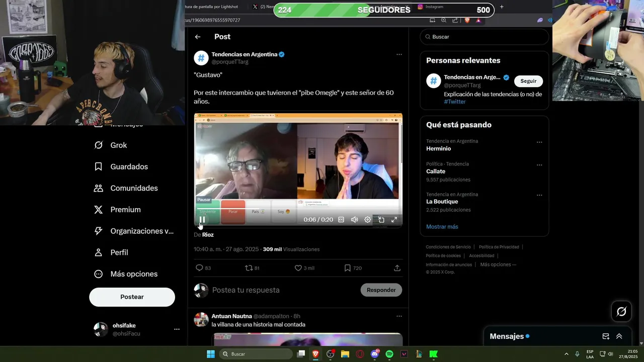Open options for La Boutique trend
This screenshot has width=644, height=362.
click(x=539, y=195)
